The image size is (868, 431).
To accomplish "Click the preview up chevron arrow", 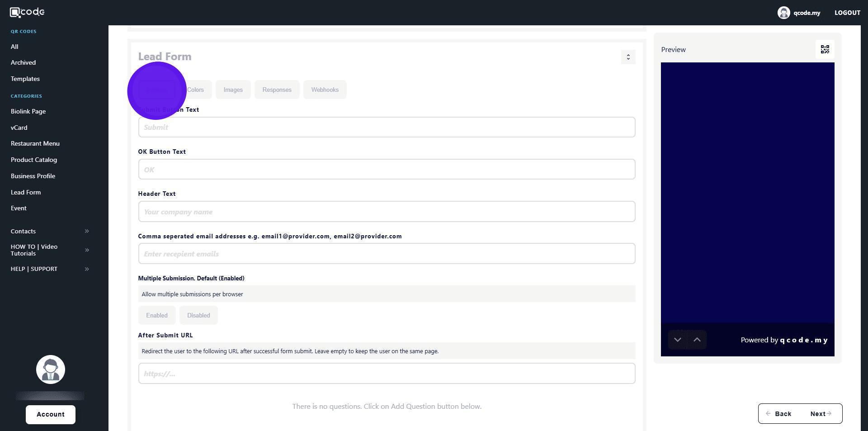I will click(x=697, y=340).
